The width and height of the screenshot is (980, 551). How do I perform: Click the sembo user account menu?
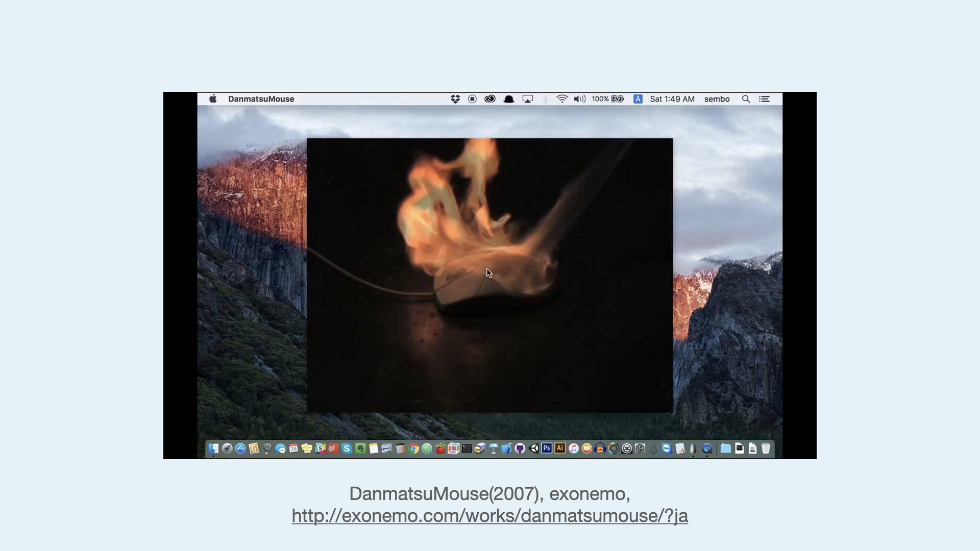coord(717,99)
